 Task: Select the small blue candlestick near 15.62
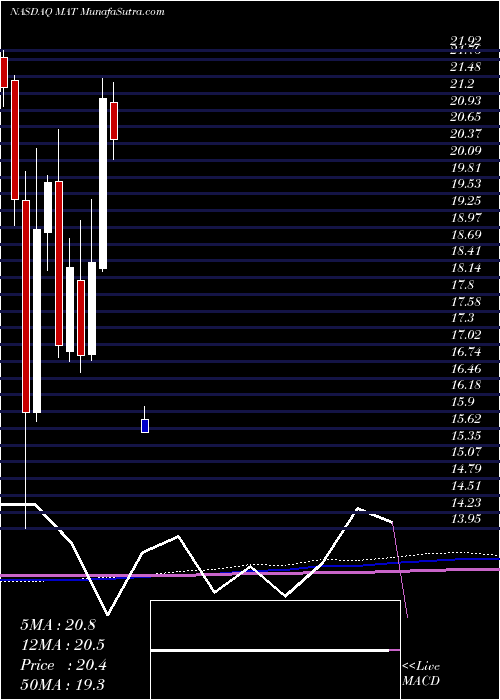pyautogui.click(x=145, y=425)
